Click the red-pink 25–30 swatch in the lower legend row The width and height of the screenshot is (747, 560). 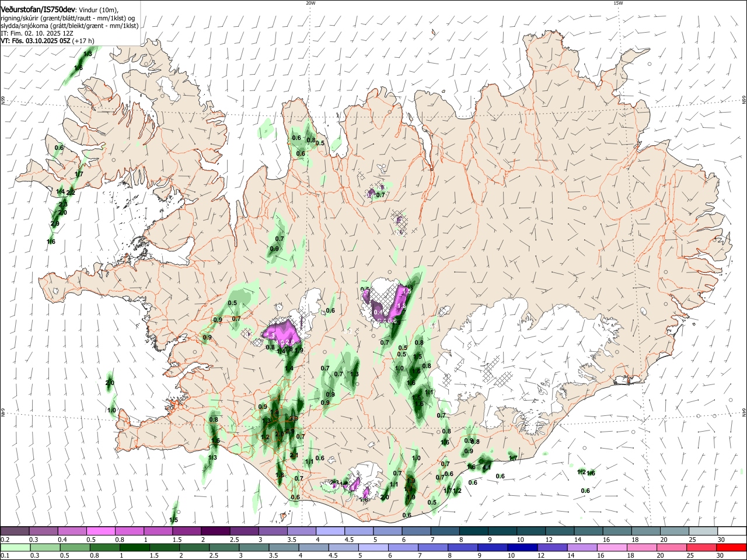pos(701,548)
